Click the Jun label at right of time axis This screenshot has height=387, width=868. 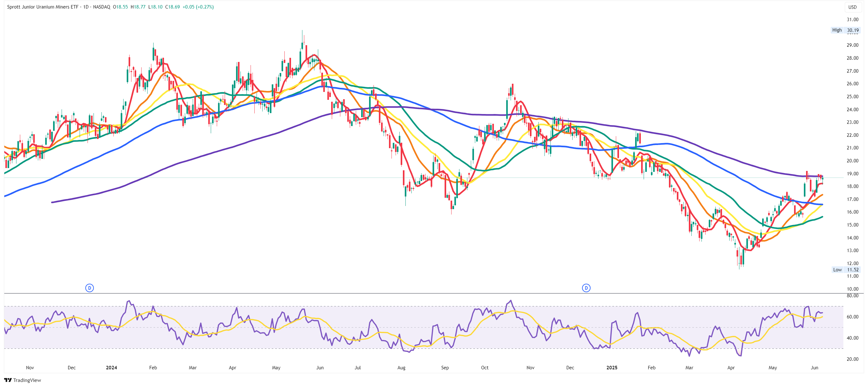tap(814, 367)
